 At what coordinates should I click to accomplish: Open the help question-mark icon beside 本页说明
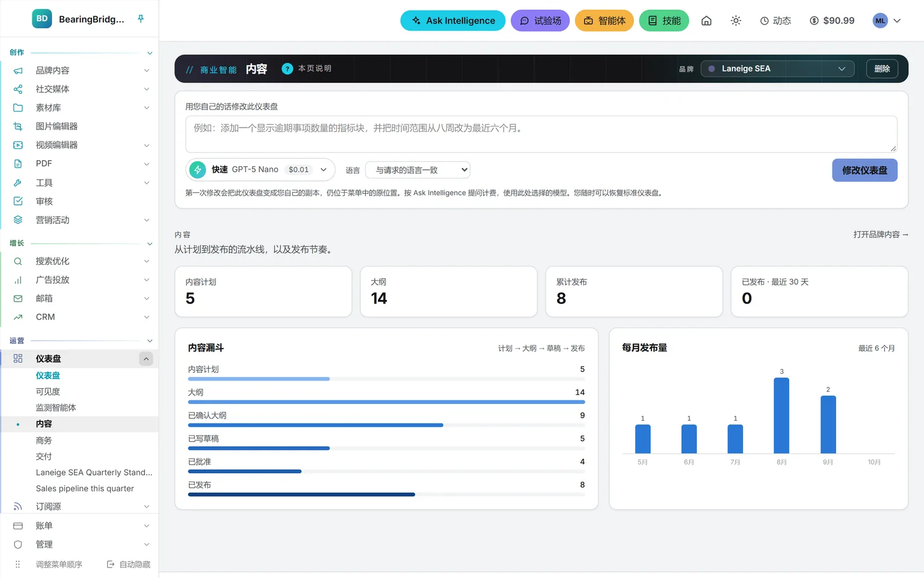[x=288, y=69]
